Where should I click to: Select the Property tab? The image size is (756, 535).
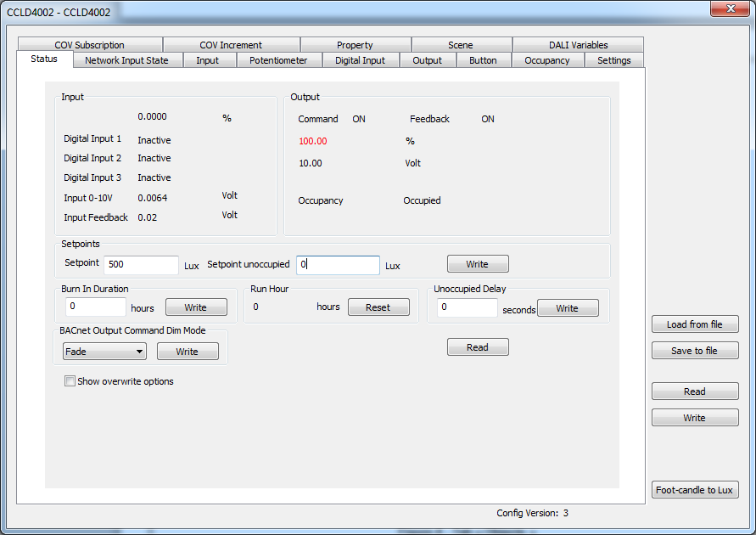point(355,45)
